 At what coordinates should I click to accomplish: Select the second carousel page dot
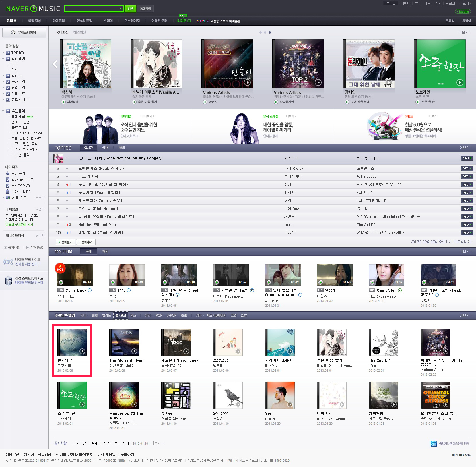coord(265,32)
